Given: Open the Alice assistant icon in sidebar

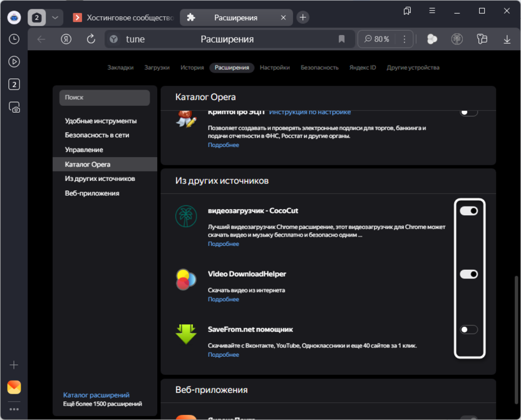Looking at the screenshot, I should point(14,18).
